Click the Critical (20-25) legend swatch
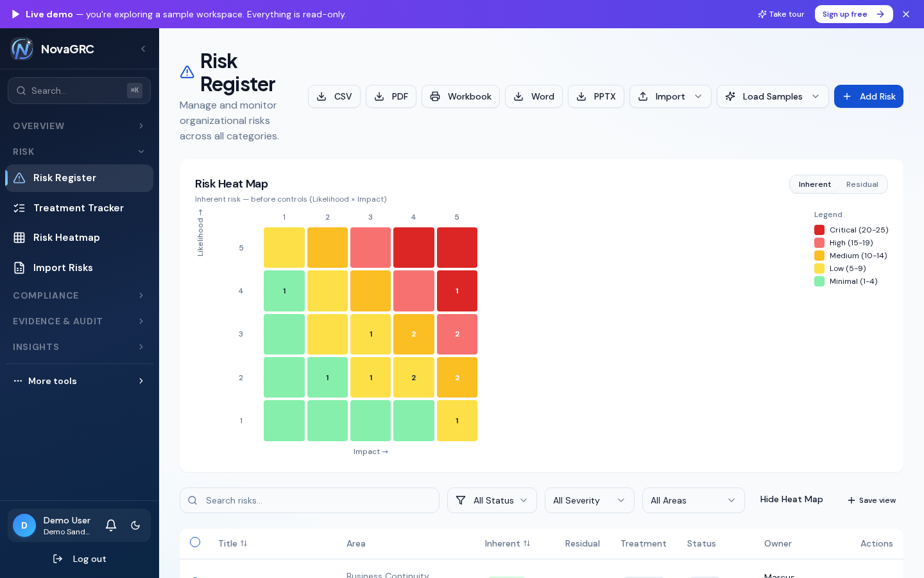Image resolution: width=924 pixels, height=578 pixels. 819,230
